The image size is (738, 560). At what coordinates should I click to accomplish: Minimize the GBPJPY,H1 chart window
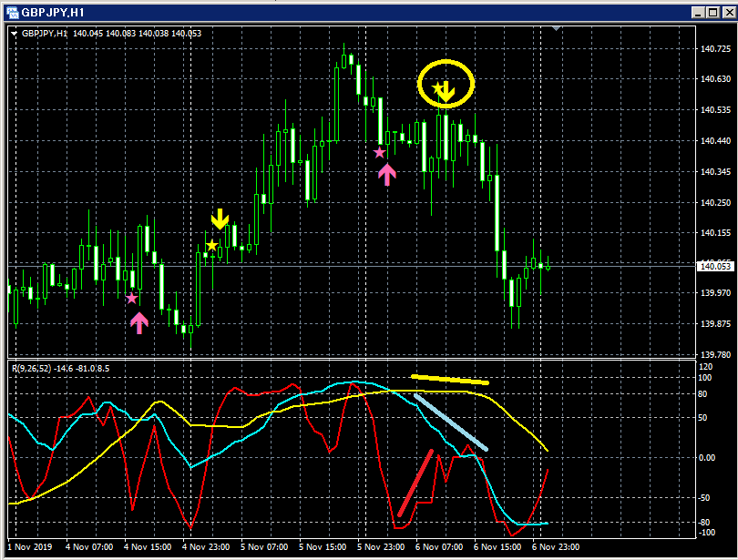click(x=699, y=13)
